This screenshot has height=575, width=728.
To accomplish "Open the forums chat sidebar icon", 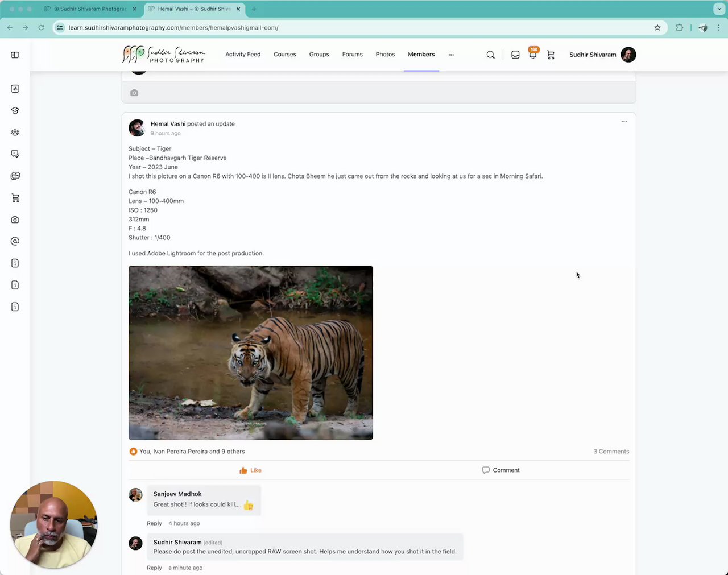I will pos(15,154).
